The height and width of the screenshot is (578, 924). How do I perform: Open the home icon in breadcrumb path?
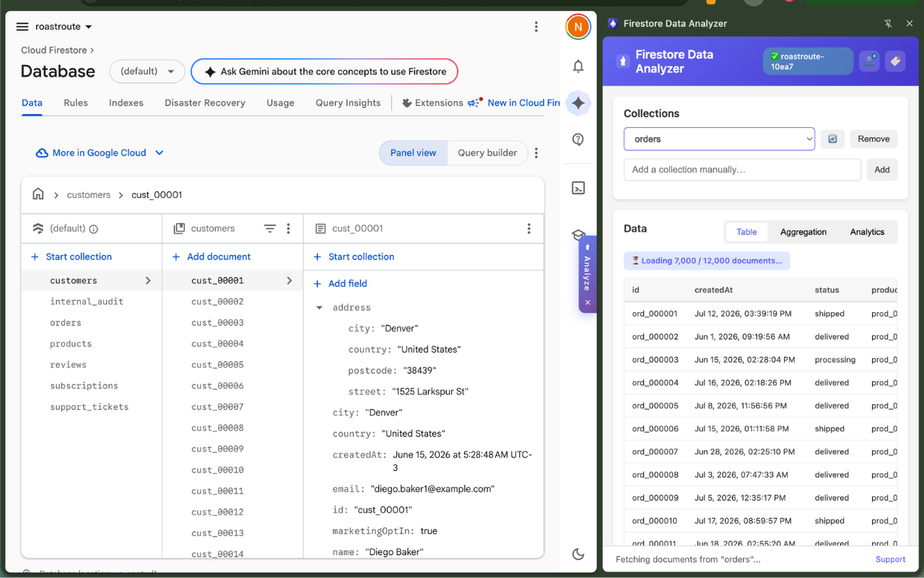click(38, 194)
